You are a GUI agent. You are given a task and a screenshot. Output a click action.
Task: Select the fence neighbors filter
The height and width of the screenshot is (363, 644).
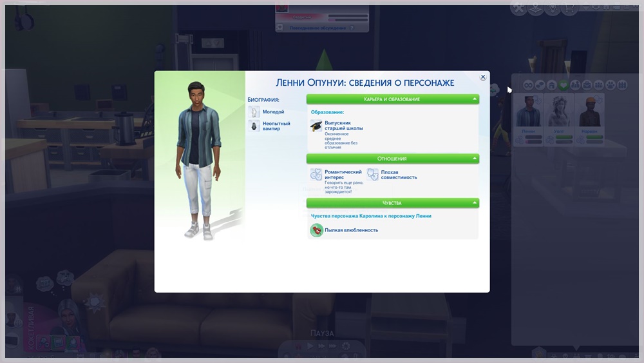[623, 85]
